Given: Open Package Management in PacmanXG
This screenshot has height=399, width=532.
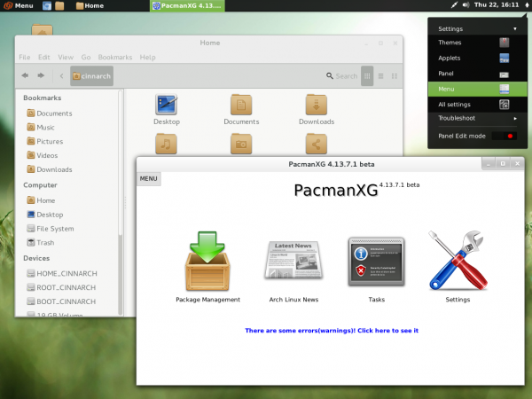Looking at the screenshot, I should [x=207, y=262].
